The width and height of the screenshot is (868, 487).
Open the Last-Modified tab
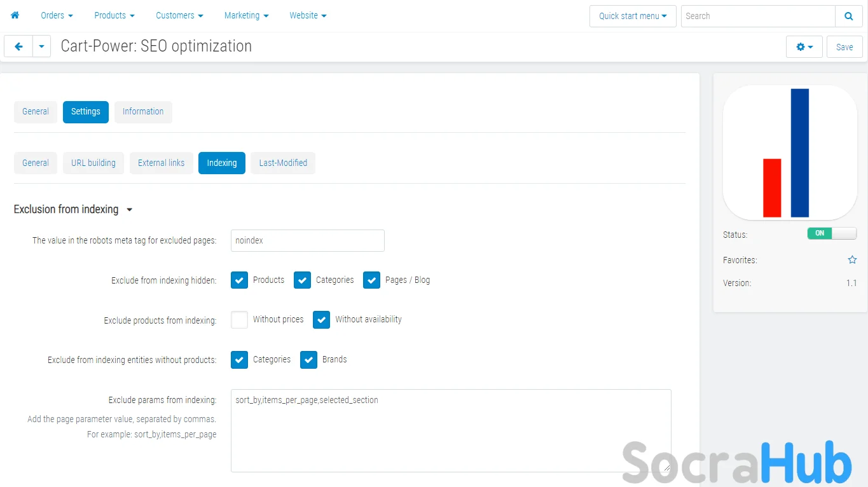coord(283,163)
